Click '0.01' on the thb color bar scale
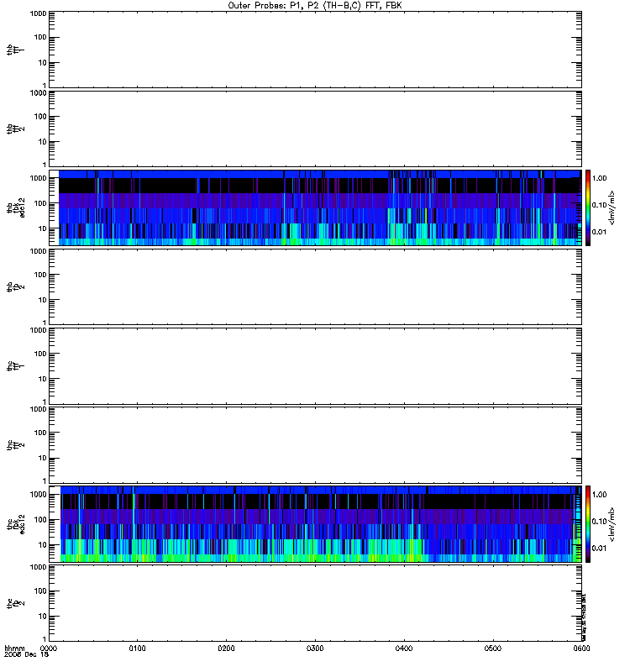Screen dimensions: 630x672 pos(599,232)
